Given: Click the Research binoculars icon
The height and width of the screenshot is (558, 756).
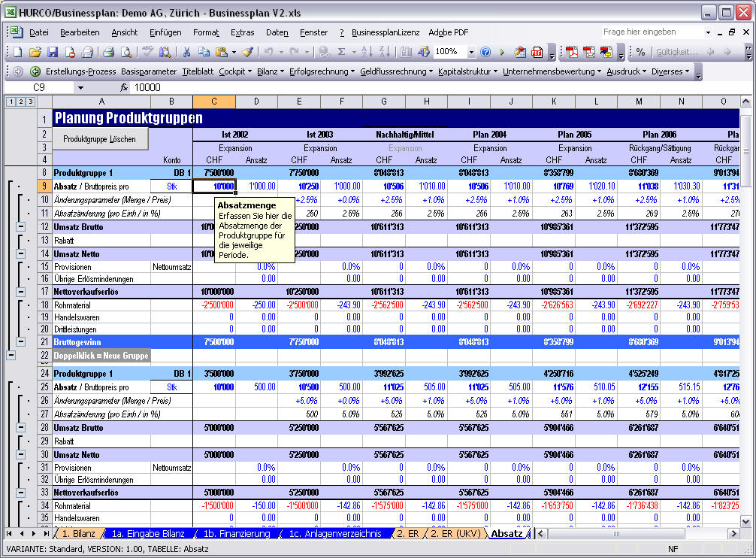Looking at the screenshot, I should [165, 52].
